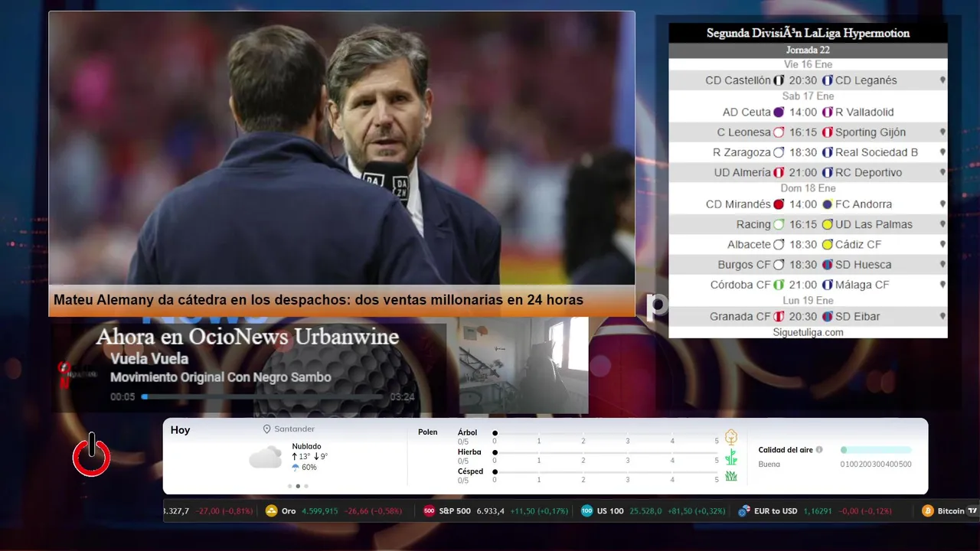
Task: Click the Movimiento Original Con Negro Sambo text
Action: (220, 377)
